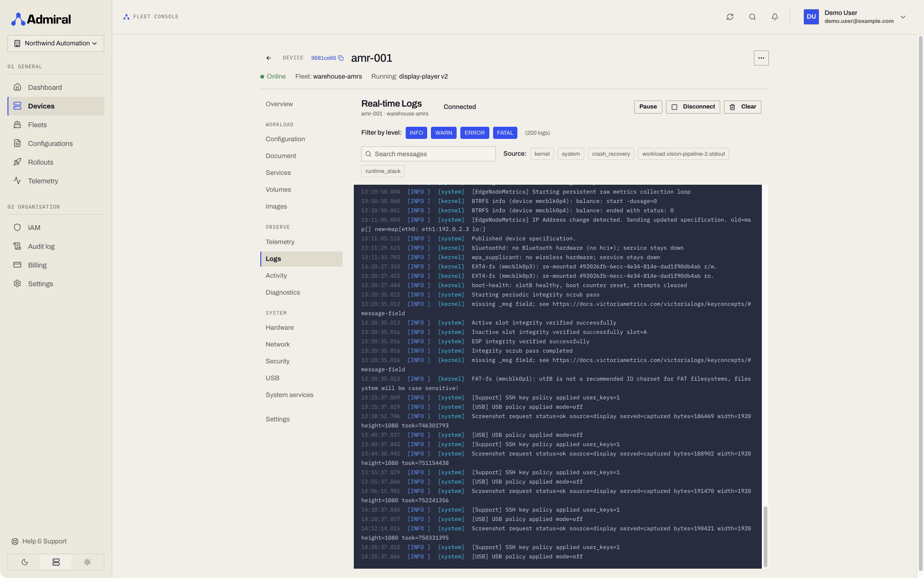Open search with magnifier icon
Viewport: 924px width, 578px height.
click(752, 17)
